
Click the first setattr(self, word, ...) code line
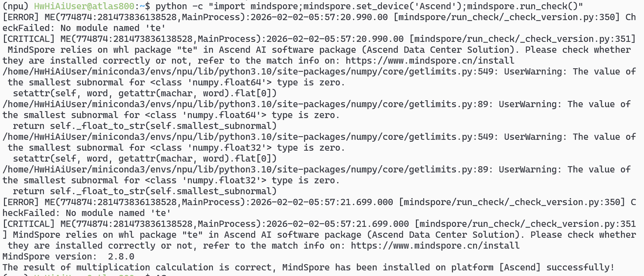pos(145,93)
